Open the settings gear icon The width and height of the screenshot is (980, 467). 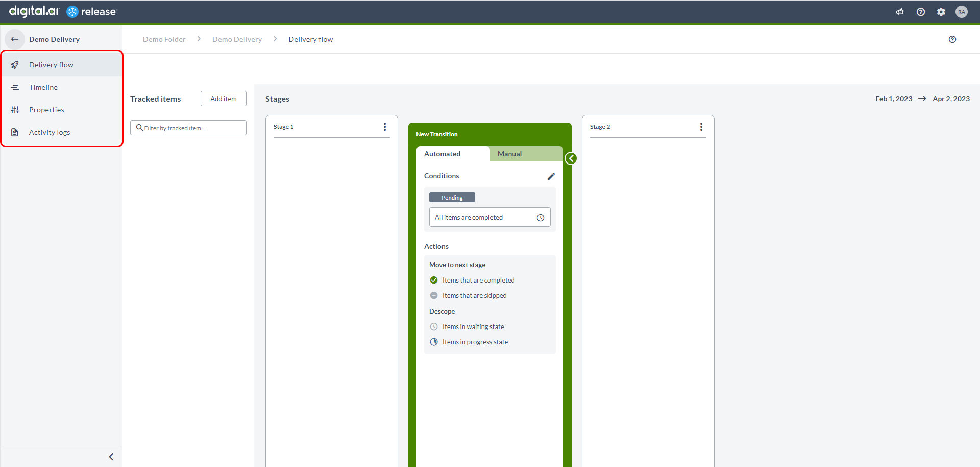point(941,12)
